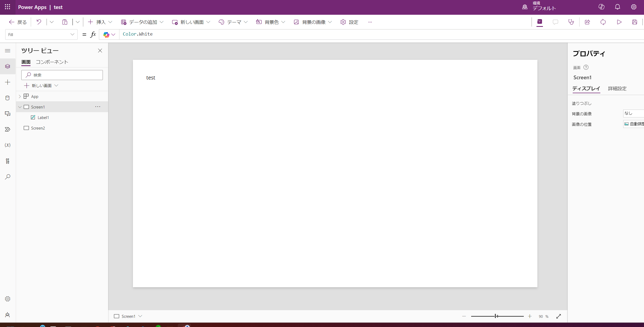Open the search icon in left sidebar
644x327 pixels.
click(7, 177)
